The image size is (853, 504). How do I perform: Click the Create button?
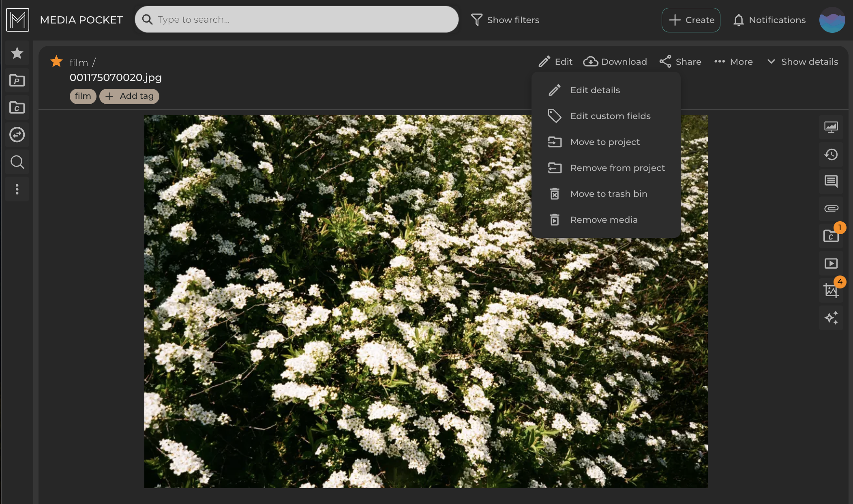tap(691, 20)
